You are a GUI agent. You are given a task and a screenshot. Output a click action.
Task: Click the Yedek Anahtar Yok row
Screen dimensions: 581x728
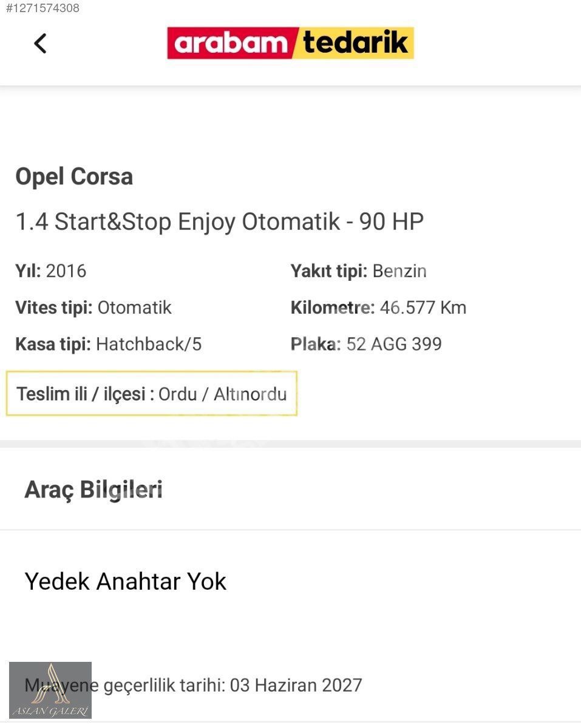pyautogui.click(x=126, y=581)
